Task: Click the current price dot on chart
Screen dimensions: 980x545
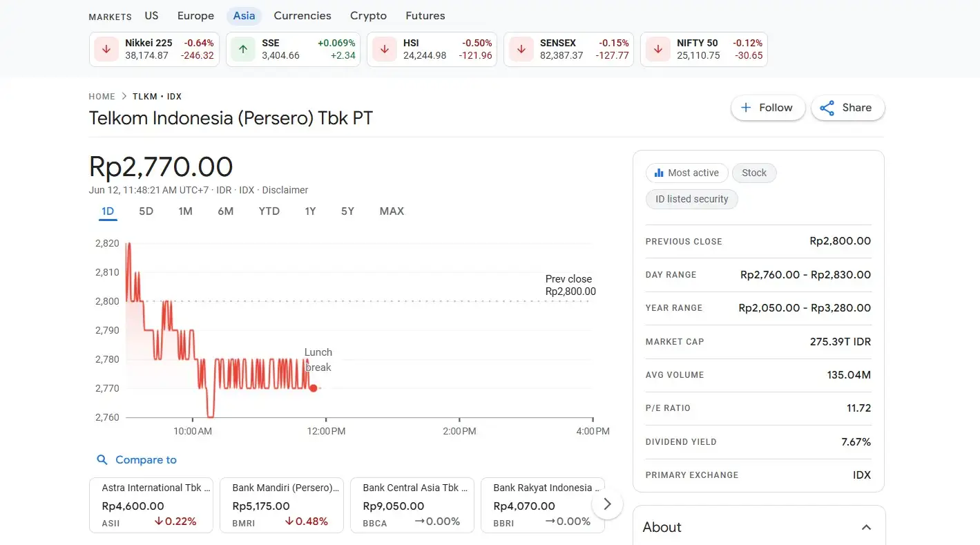Action: coord(314,388)
